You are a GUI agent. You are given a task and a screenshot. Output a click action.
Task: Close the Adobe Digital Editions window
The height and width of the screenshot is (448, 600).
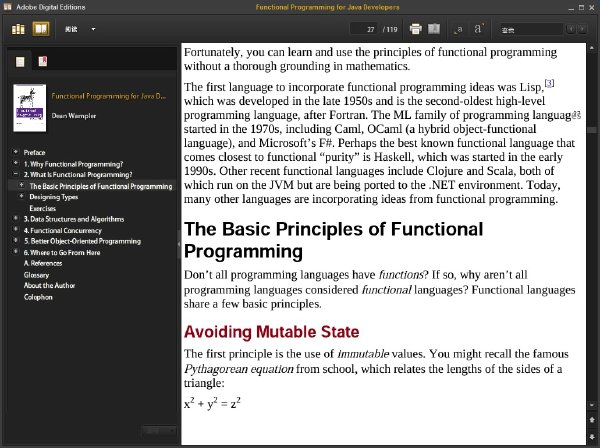[592, 7]
